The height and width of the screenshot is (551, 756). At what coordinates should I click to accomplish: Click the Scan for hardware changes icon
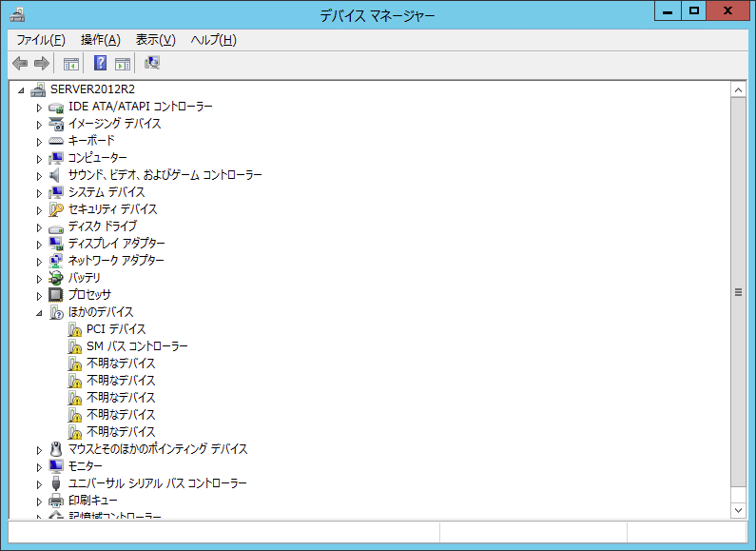(152, 63)
